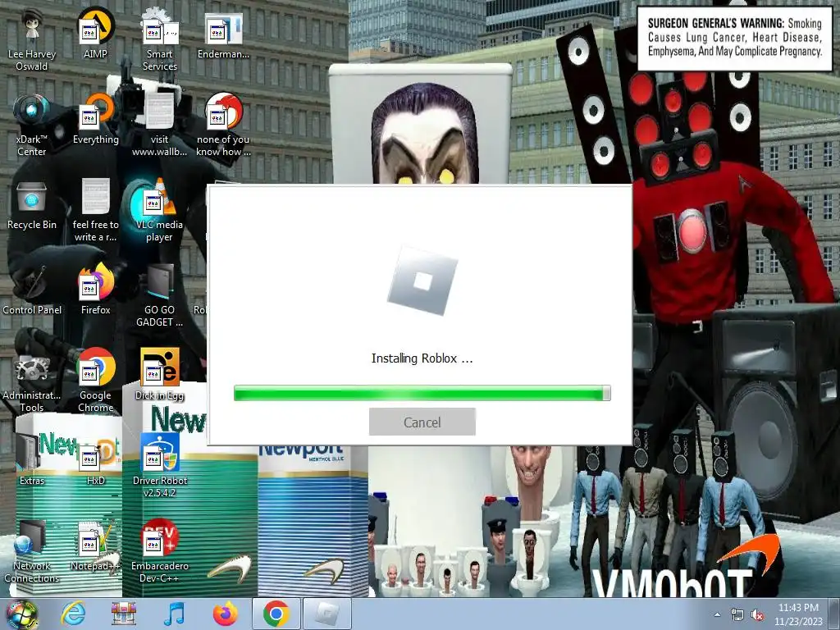Click the Roblox logo in installer
The width and height of the screenshot is (840, 630).
pyautogui.click(x=422, y=281)
